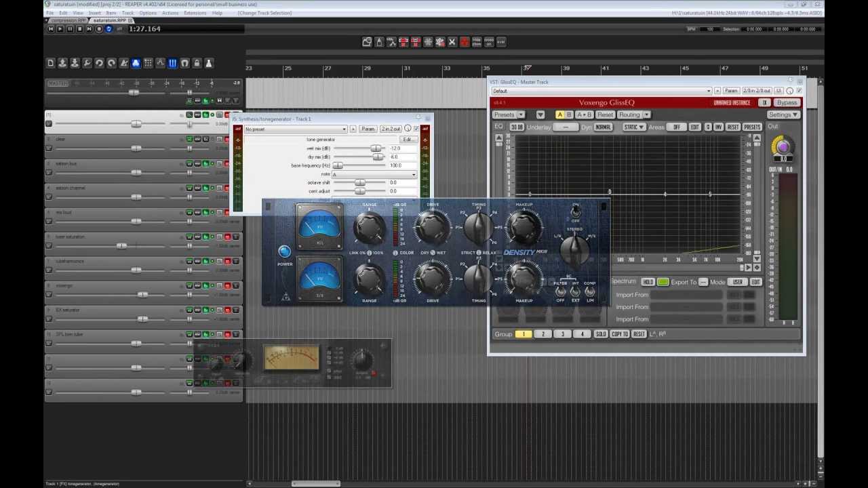Click the upper DRIVE knob on Density
Viewport: 868px width, 488px height.
[432, 228]
